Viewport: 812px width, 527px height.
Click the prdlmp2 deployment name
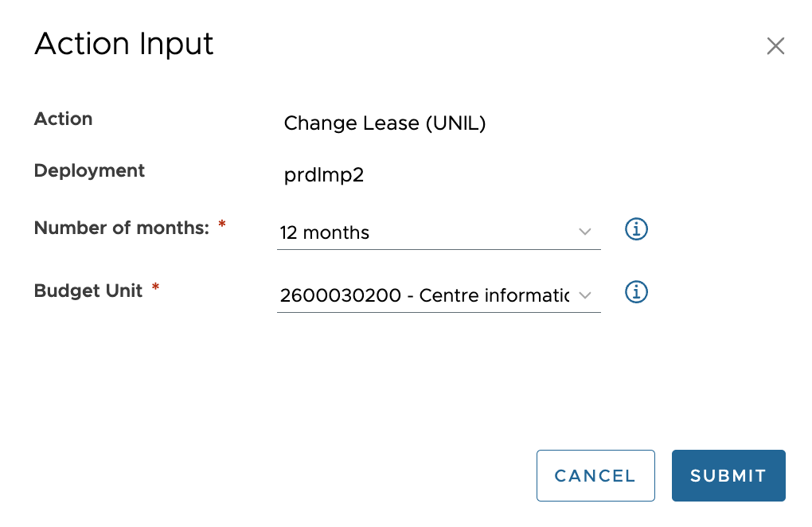pyautogui.click(x=323, y=175)
